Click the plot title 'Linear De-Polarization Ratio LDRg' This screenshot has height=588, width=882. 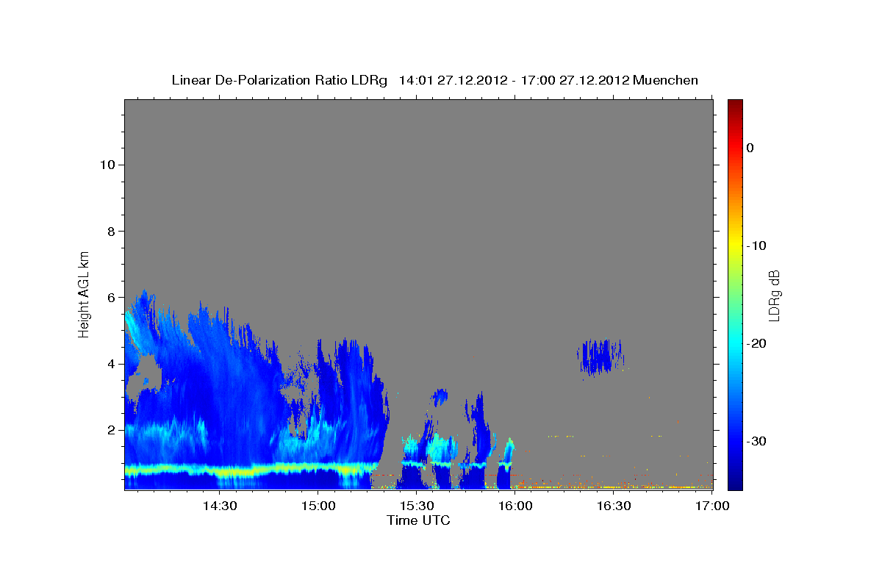(x=279, y=80)
